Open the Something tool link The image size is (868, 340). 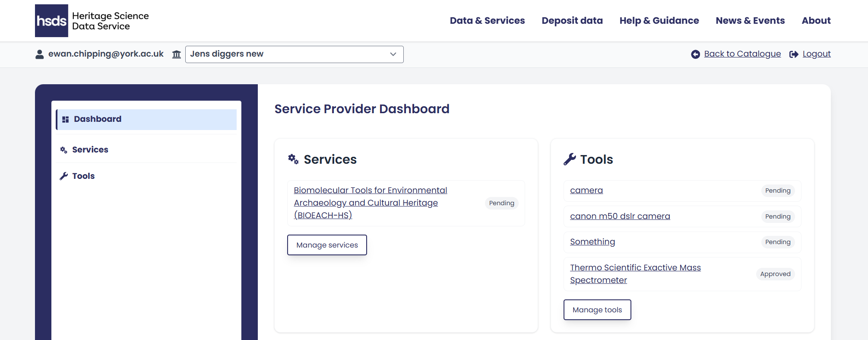point(592,242)
